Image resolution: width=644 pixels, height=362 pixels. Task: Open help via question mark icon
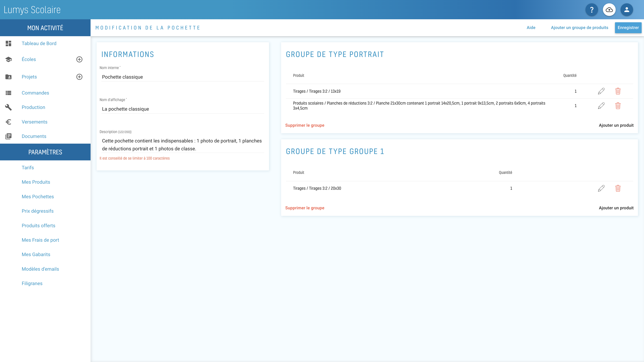coord(592,10)
